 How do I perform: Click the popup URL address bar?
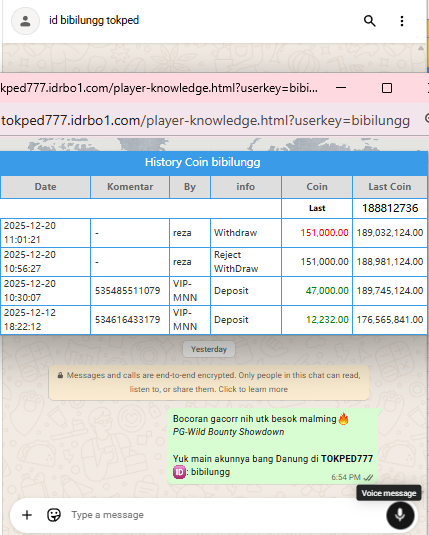coord(205,120)
